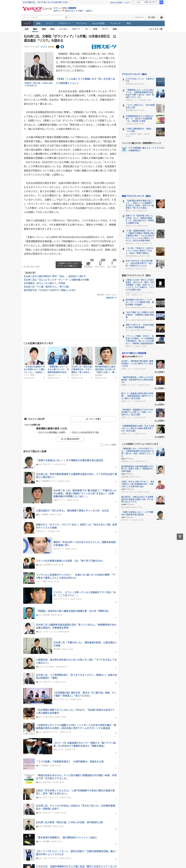Open related link 田中真紀子氏 政権ぶった切り
Image resolution: width=186 pixels, height=868 pixels.
(50, 290)
